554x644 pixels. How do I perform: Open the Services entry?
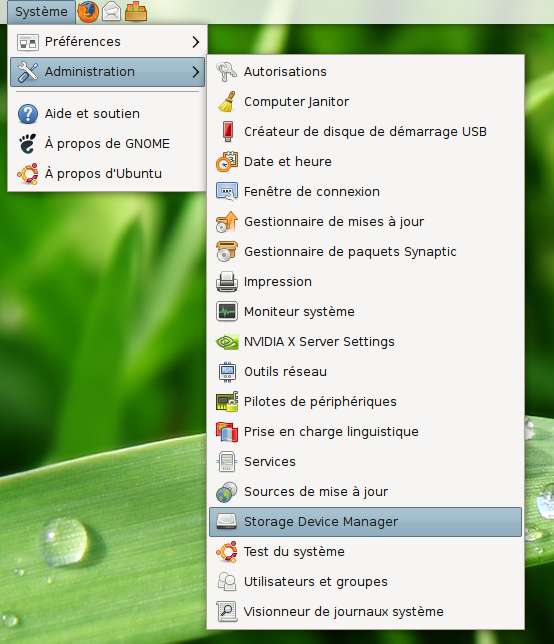pyautogui.click(x=366, y=462)
